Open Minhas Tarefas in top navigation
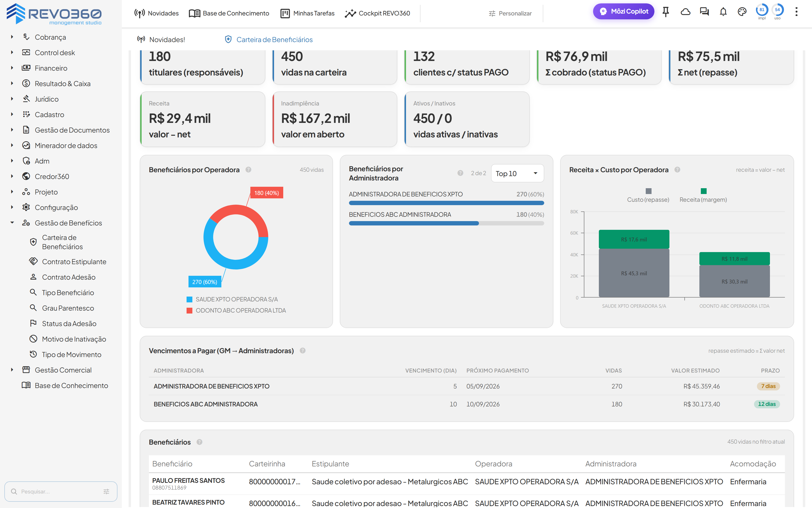This screenshot has width=812, height=508. (x=307, y=14)
